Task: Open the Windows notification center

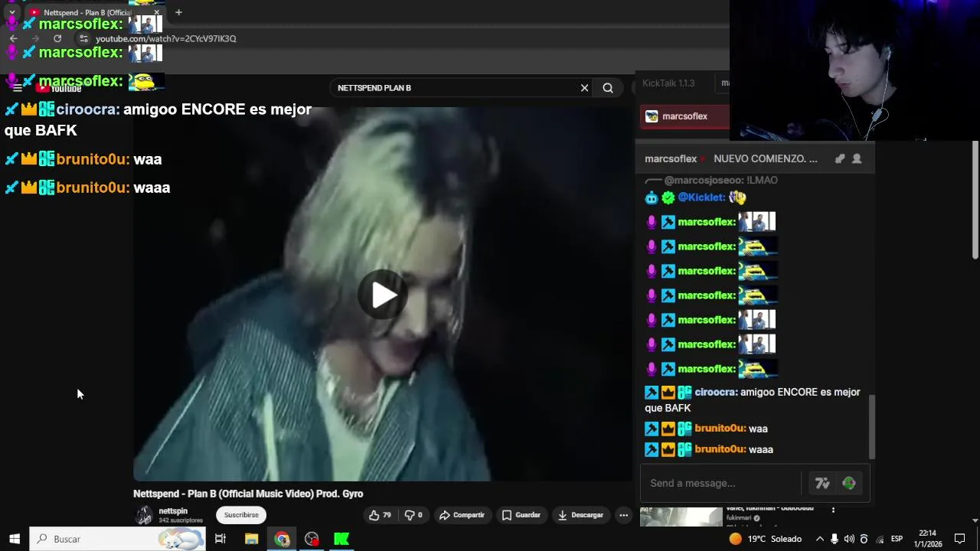Action: (x=959, y=539)
